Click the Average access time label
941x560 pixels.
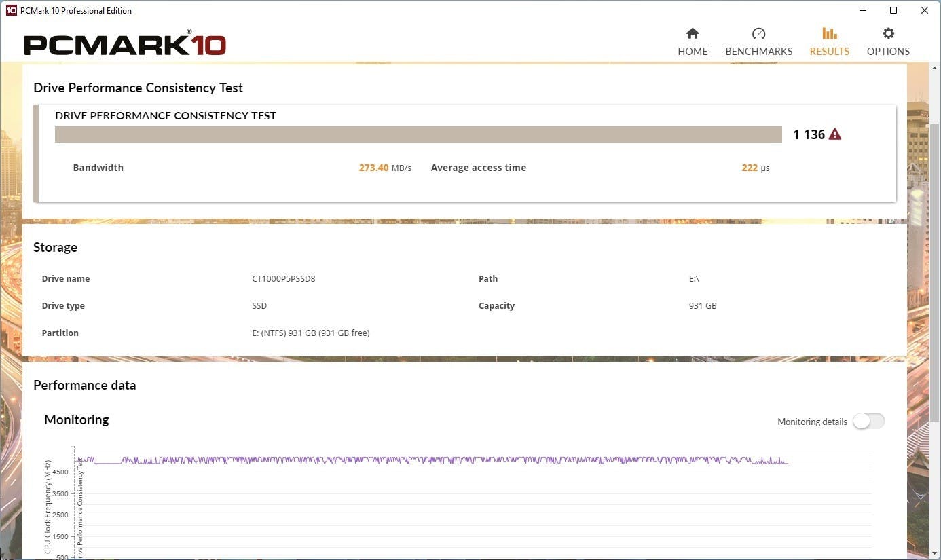pos(479,168)
